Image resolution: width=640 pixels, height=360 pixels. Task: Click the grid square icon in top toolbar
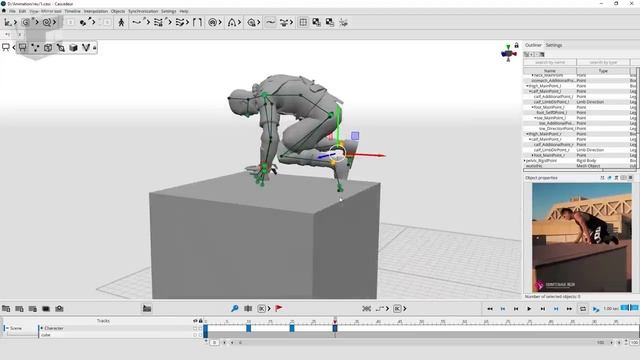click(303, 22)
